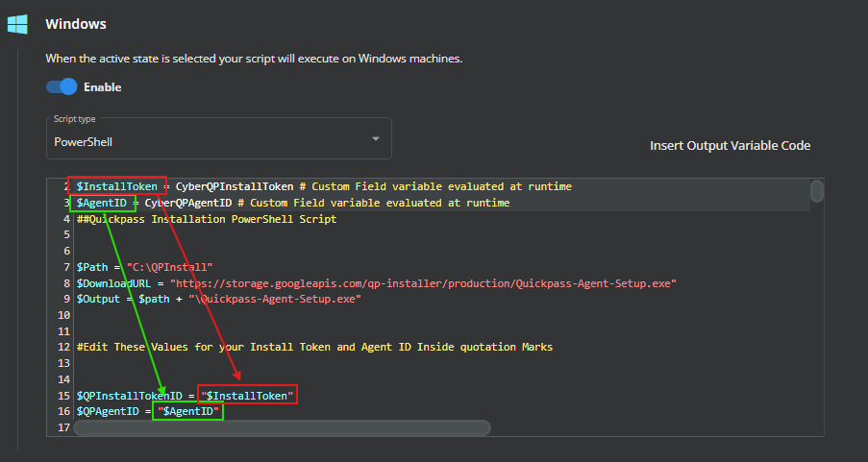The height and width of the screenshot is (462, 868).
Task: Click the $DownloadURL variable on line 8
Action: [113, 283]
